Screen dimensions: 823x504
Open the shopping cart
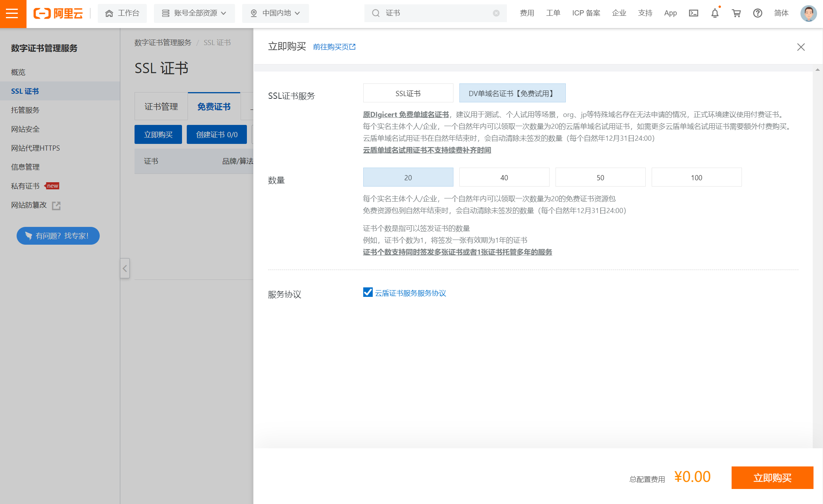[736, 13]
